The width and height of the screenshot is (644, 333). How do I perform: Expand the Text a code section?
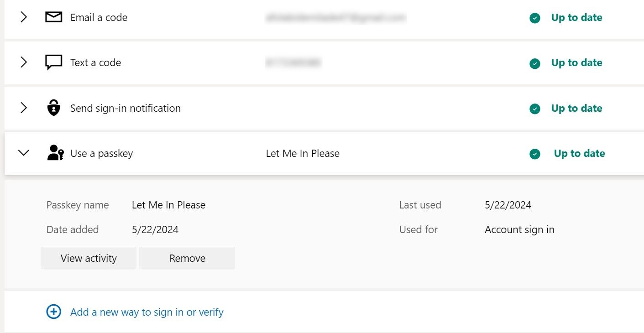point(24,62)
